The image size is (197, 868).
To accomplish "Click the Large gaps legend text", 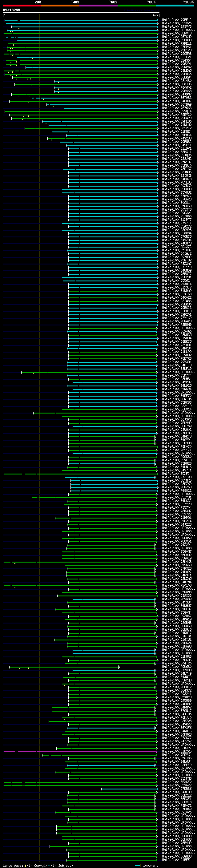I will [38, 865].
